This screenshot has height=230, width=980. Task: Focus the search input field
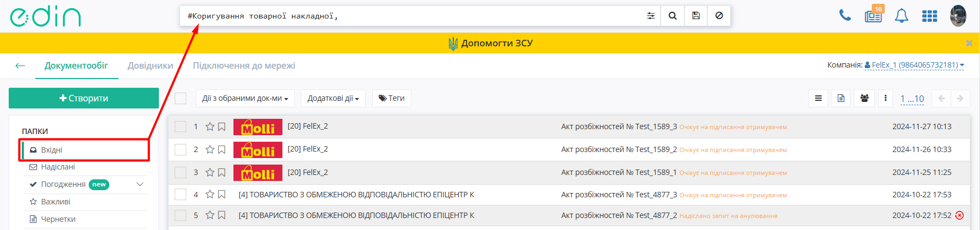click(411, 16)
